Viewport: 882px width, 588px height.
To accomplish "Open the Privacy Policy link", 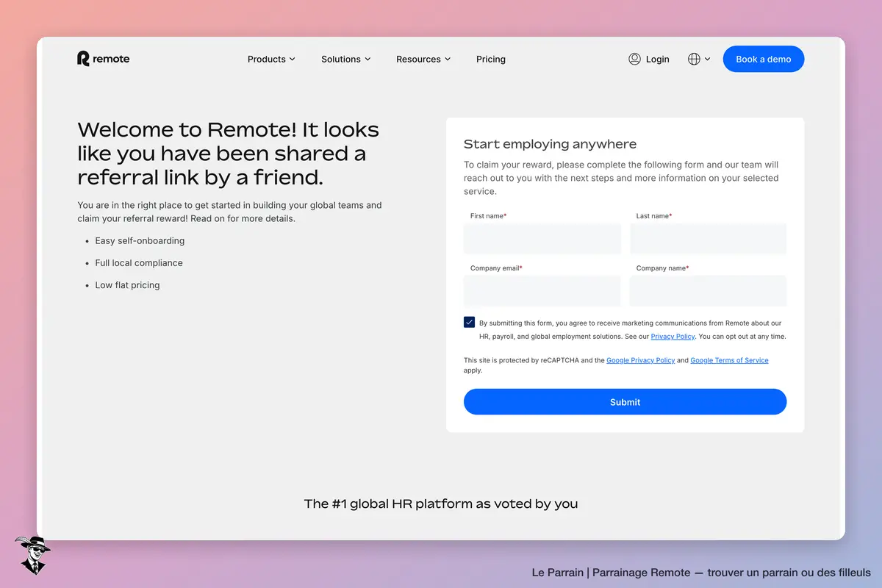I will (x=673, y=337).
